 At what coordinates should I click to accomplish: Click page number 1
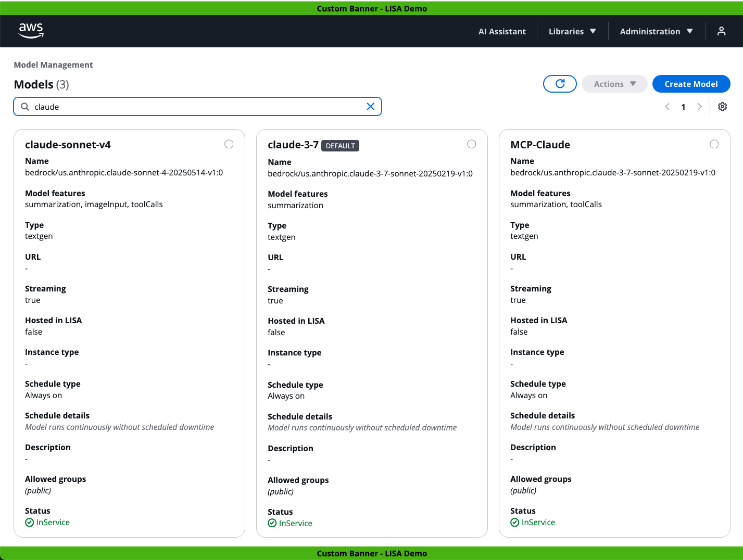(683, 107)
